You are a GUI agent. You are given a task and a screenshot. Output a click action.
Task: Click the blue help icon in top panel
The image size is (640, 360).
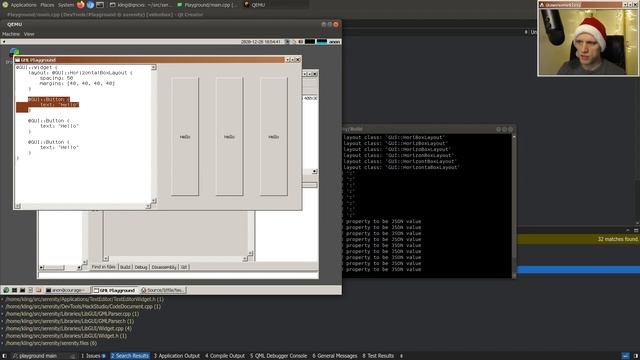[x=90, y=5]
